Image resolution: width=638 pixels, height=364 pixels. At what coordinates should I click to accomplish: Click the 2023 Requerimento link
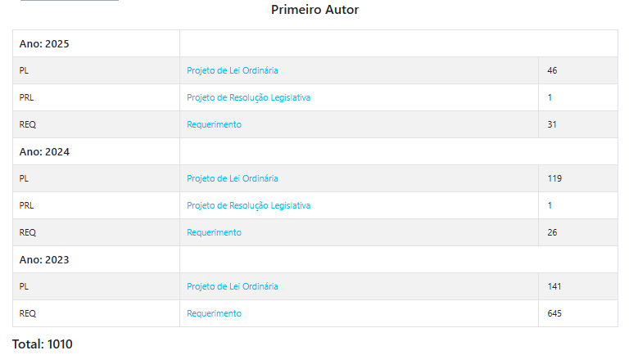click(214, 313)
